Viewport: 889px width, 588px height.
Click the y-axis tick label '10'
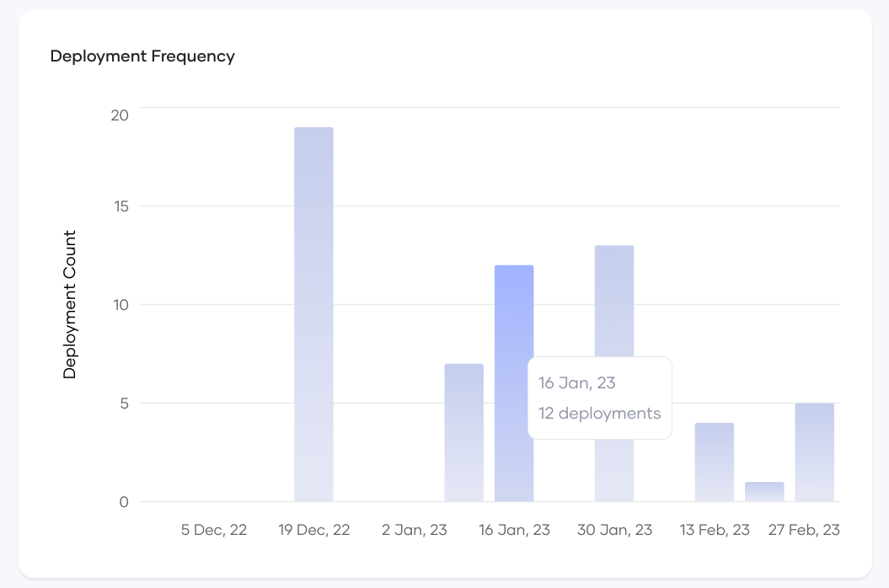120,304
